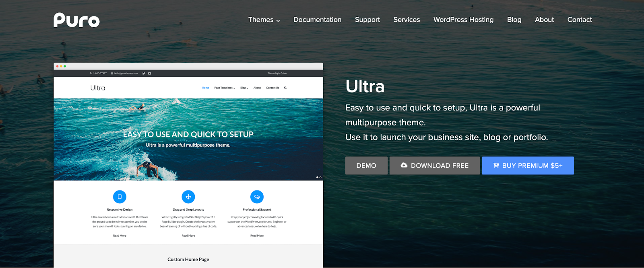Click the Drag and Drop Layouts icon
This screenshot has width=644, height=268.
(x=188, y=197)
